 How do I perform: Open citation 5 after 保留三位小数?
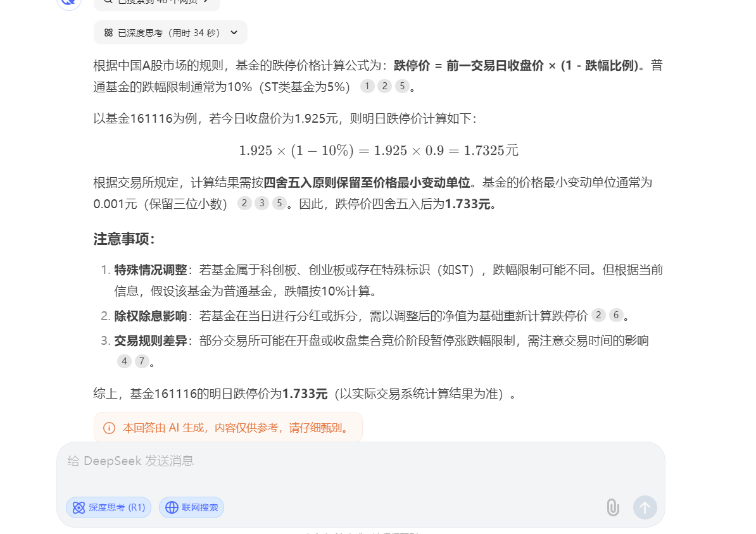(x=279, y=203)
